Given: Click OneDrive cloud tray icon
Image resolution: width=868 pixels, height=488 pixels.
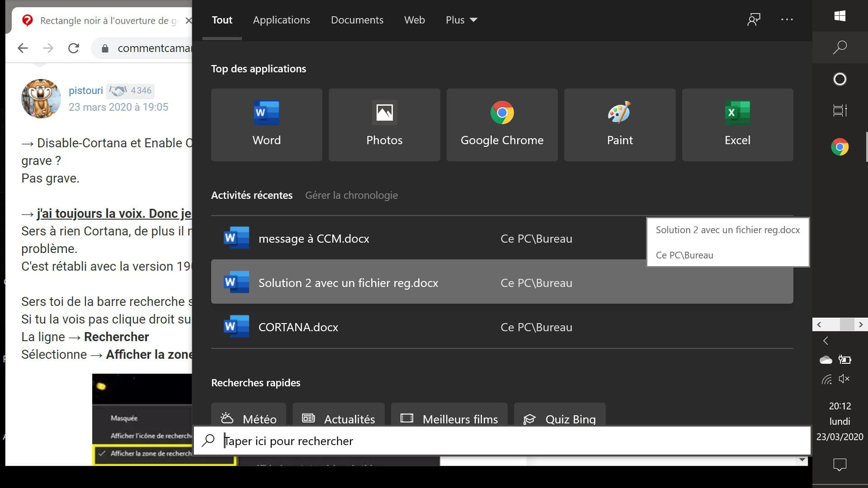Looking at the screenshot, I should (826, 360).
